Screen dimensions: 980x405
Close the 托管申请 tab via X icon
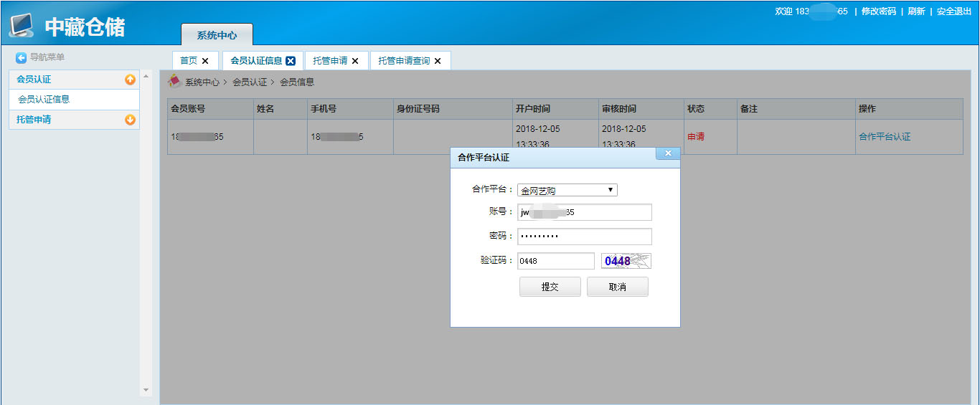coord(355,61)
